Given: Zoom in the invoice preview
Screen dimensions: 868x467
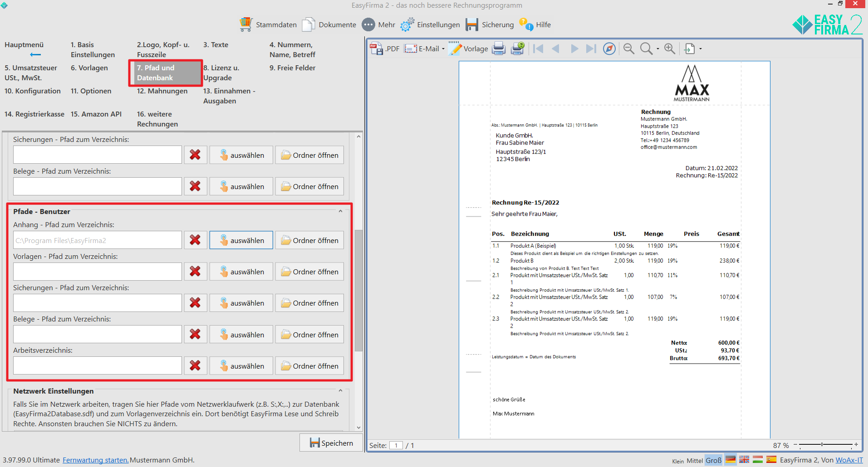Looking at the screenshot, I should [x=669, y=49].
